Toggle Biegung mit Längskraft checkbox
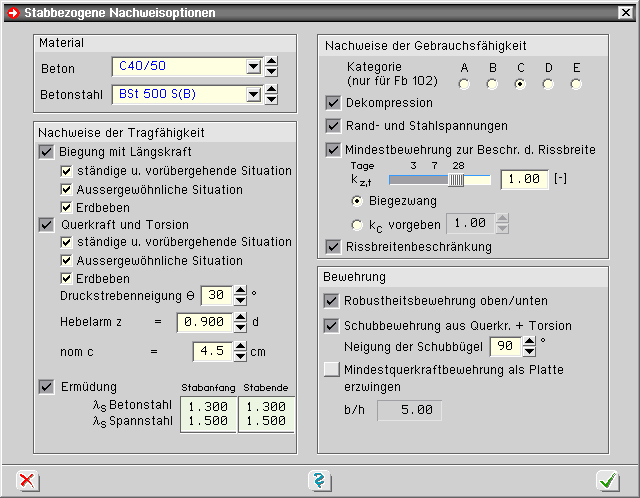 46,152
